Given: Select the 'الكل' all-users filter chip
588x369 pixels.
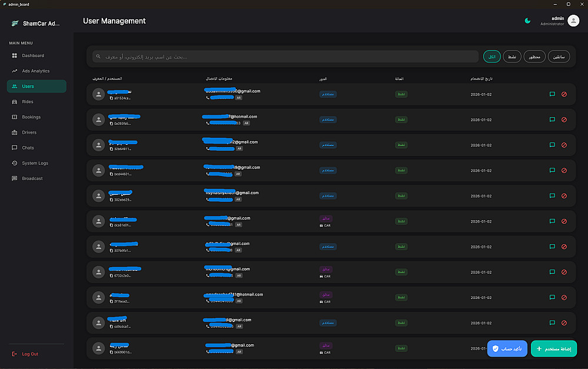Looking at the screenshot, I should [x=492, y=56].
